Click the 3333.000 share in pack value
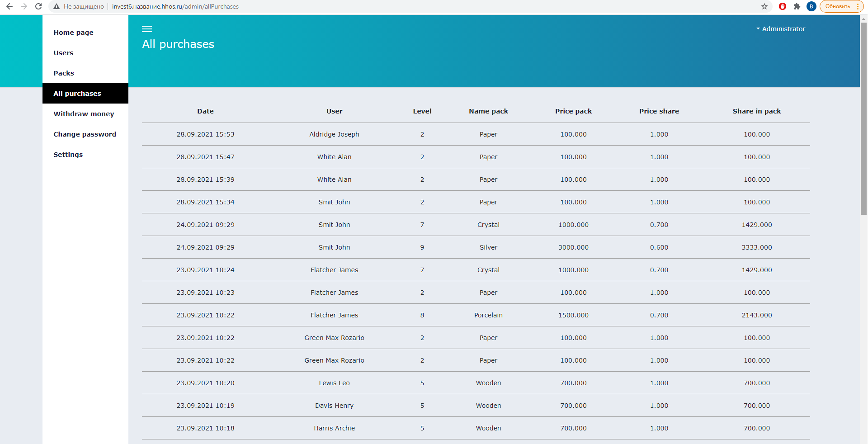Viewport: 868px width, 444px height. point(757,247)
